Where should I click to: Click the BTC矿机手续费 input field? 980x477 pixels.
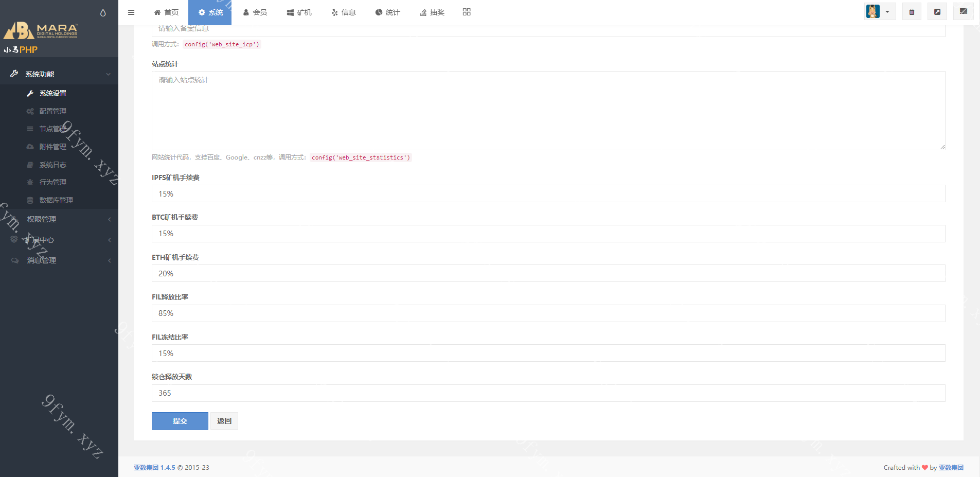(x=548, y=234)
